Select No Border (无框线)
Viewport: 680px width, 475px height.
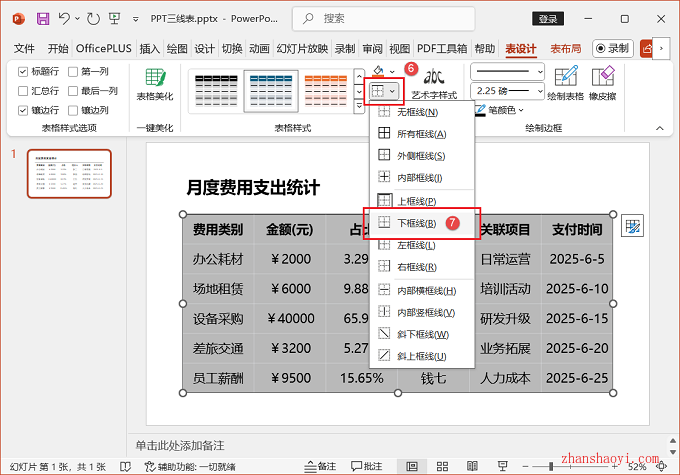pyautogui.click(x=422, y=112)
